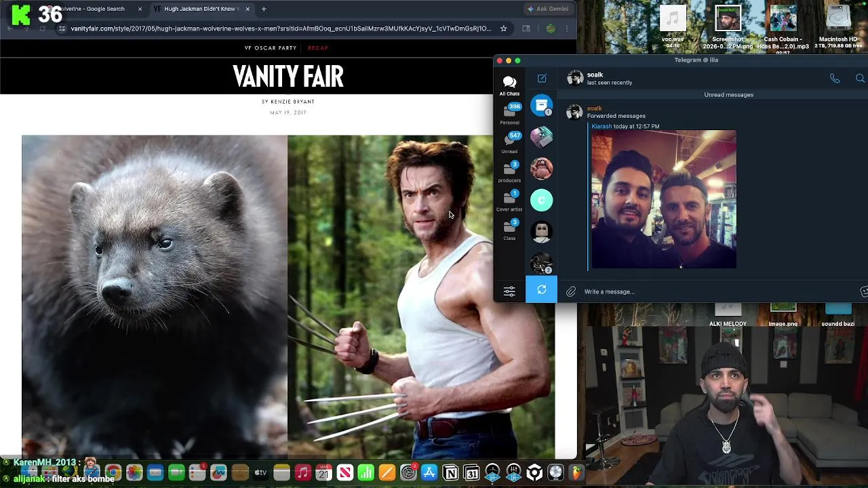The image size is (868, 488).
Task: Open the producers folder in Telegram
Action: point(509,172)
